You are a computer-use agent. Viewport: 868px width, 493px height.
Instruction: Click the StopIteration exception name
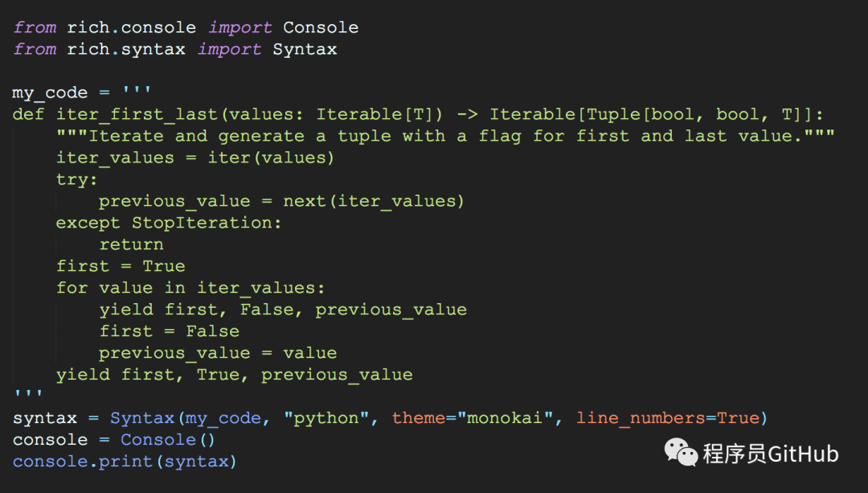[x=207, y=223]
